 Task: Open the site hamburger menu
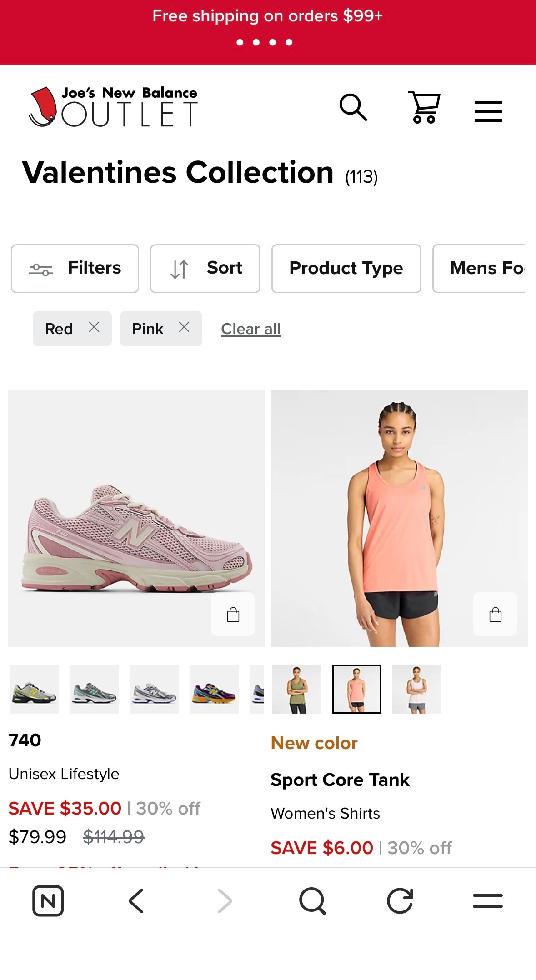point(488,111)
